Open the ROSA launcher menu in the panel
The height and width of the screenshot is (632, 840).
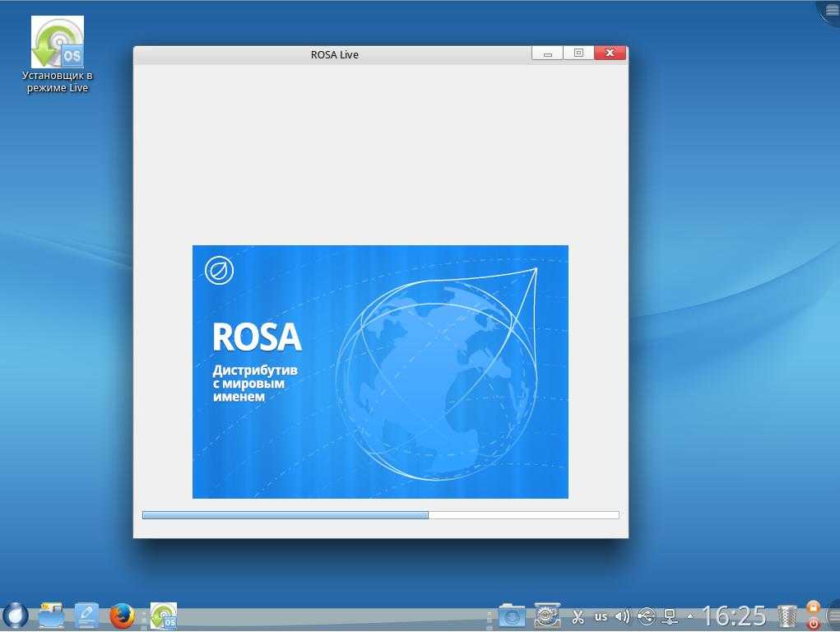click(x=15, y=615)
